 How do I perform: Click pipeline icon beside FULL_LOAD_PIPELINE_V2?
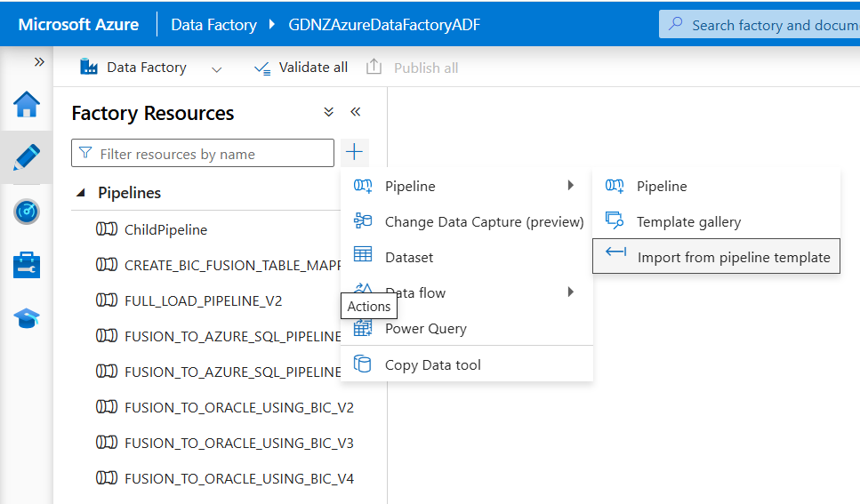(107, 300)
